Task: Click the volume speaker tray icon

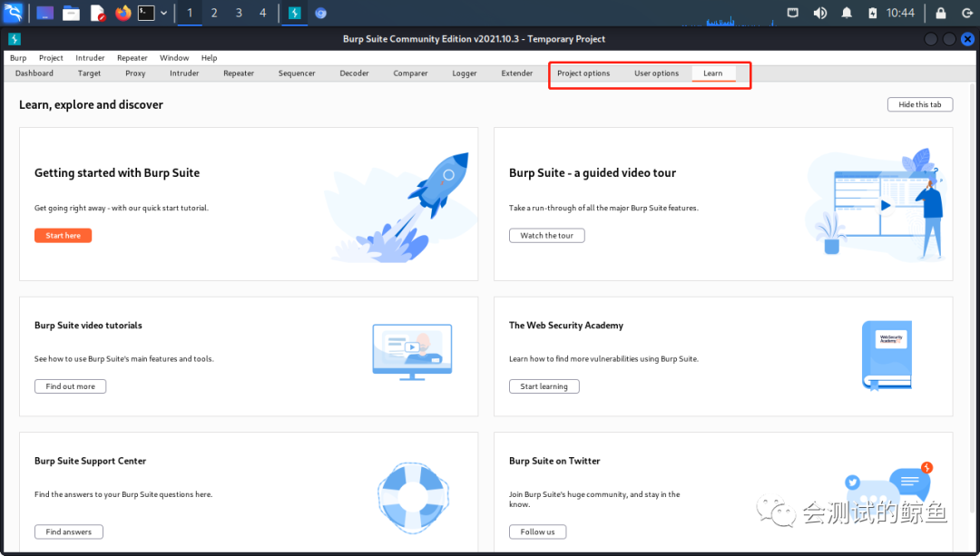Action: click(x=820, y=13)
